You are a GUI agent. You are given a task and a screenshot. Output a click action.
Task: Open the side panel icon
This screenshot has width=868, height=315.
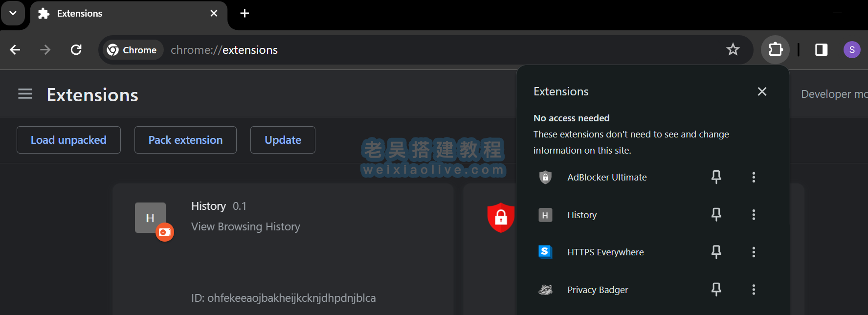coord(821,49)
